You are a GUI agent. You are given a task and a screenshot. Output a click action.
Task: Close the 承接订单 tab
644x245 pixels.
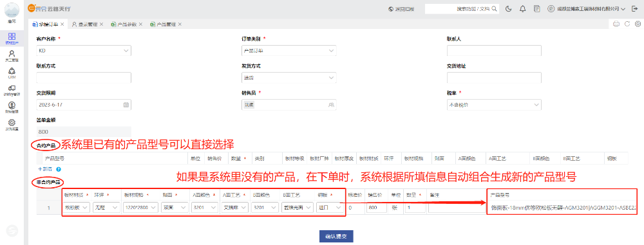click(62, 24)
